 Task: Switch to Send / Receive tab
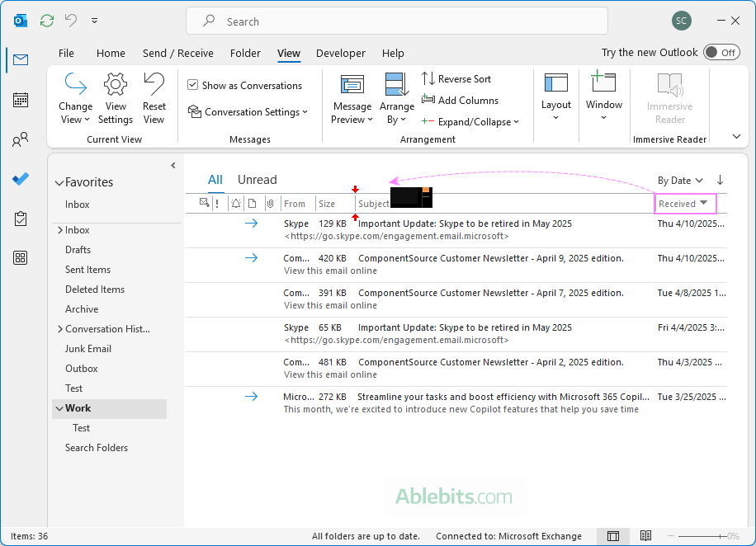tap(178, 53)
